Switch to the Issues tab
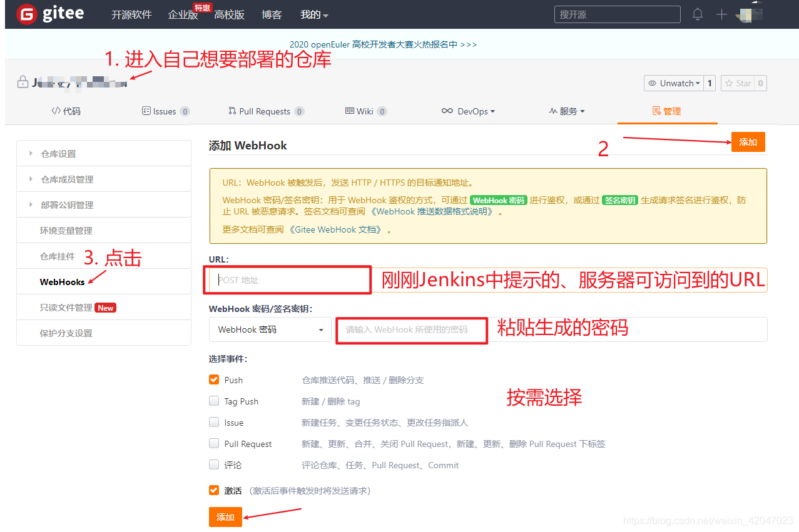Viewport: 799px width, 532px height. tap(166, 111)
